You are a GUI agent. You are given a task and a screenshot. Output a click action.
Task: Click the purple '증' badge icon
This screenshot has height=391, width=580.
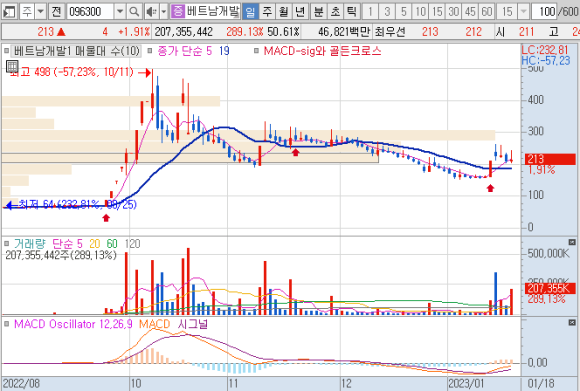178,12
